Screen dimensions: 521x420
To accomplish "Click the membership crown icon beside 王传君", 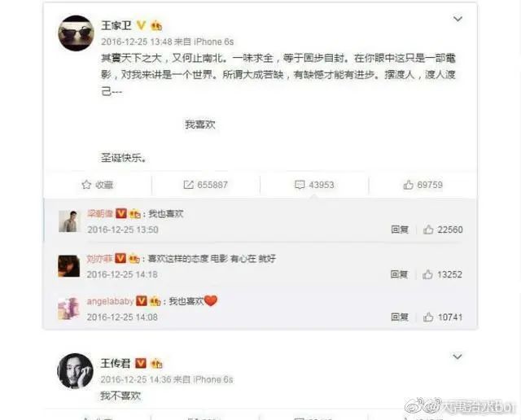I will [156, 364].
